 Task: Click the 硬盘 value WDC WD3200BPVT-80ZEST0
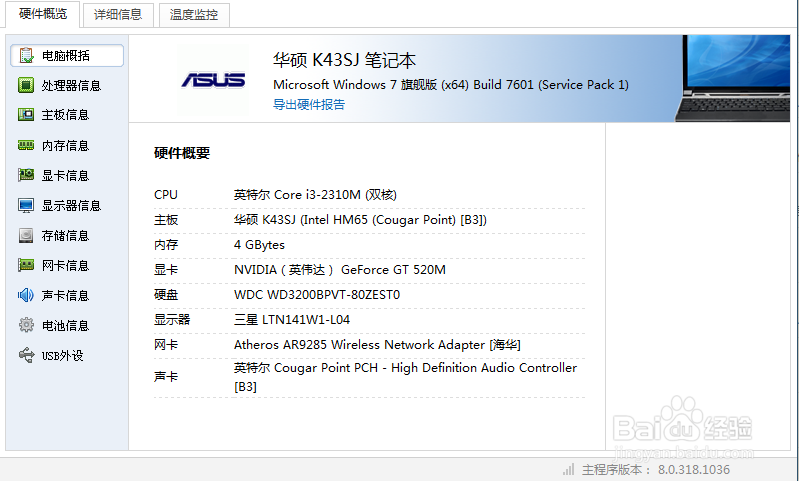pos(317,295)
